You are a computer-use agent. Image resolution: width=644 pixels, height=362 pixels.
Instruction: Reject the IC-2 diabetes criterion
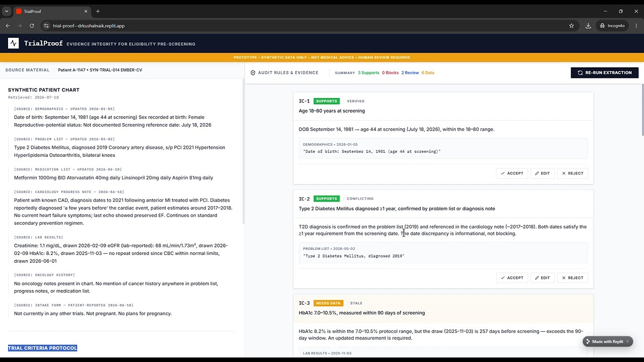click(573, 278)
